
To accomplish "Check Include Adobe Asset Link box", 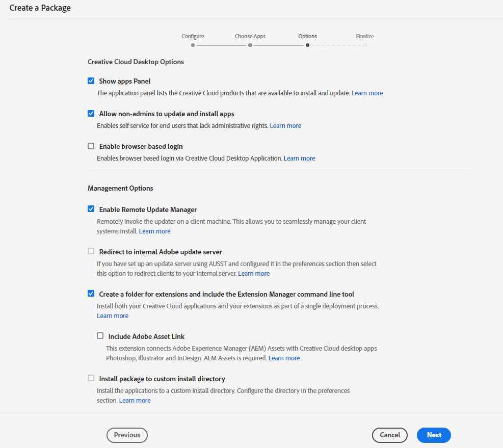I will pyautogui.click(x=100, y=336).
